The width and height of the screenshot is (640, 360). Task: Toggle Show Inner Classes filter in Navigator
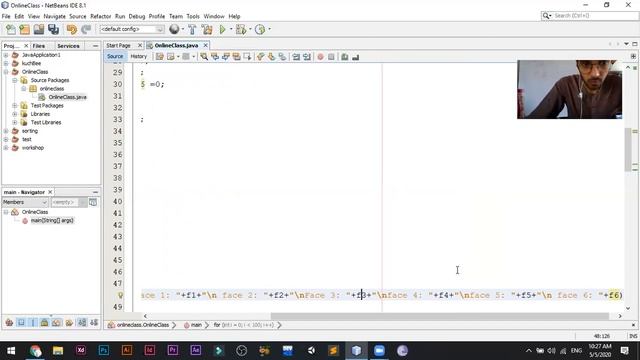point(57,322)
